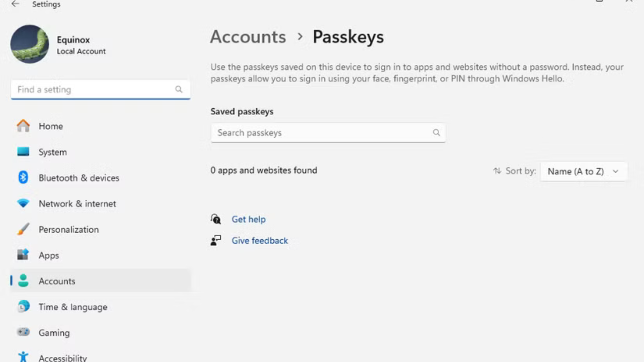Click the Personalization paintbrush icon
This screenshot has height=362, width=644.
tap(23, 229)
